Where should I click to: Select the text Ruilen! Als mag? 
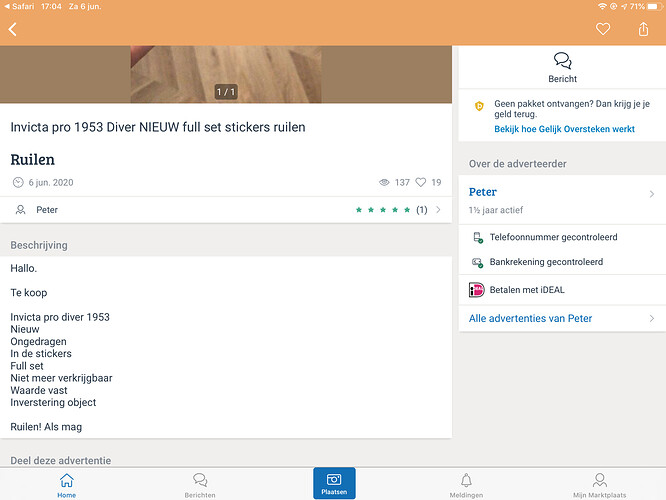[46, 427]
